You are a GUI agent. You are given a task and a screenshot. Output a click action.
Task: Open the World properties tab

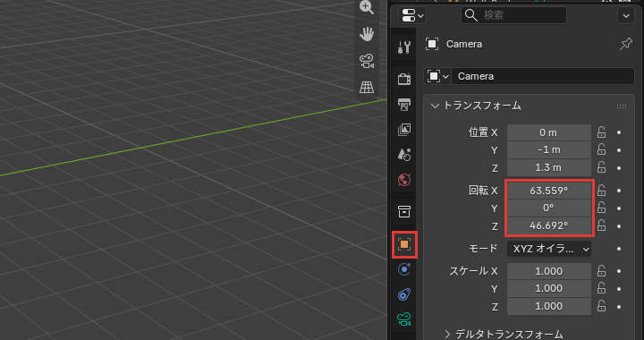tap(404, 180)
